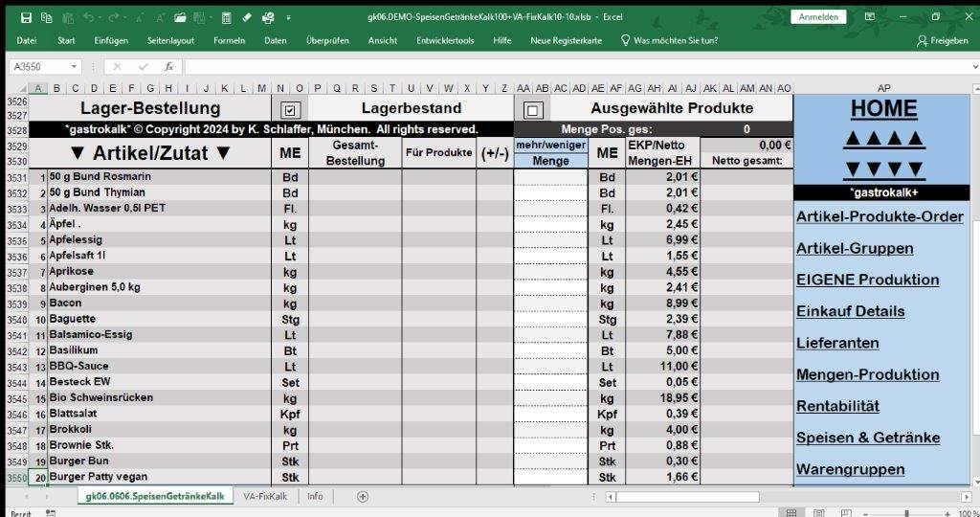This screenshot has height=517, width=980.
Task: Click the lightbulb 'Was möchten Sie tun?' search
Action: (669, 40)
